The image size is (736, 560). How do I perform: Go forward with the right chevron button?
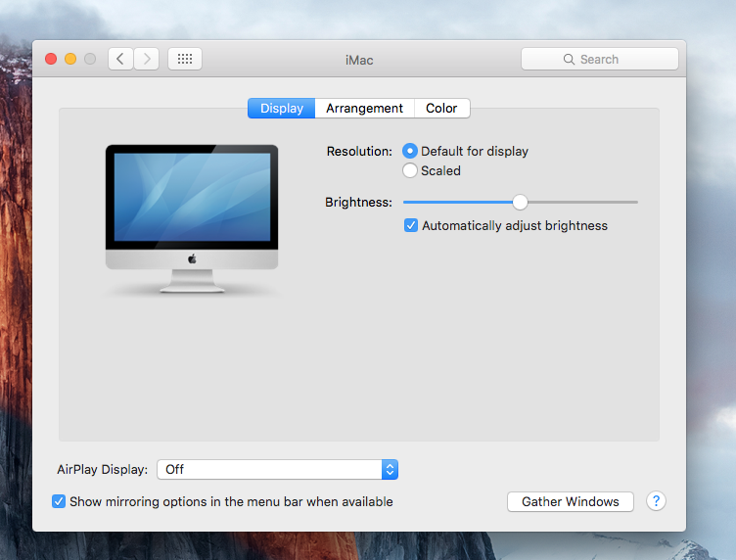pos(147,59)
